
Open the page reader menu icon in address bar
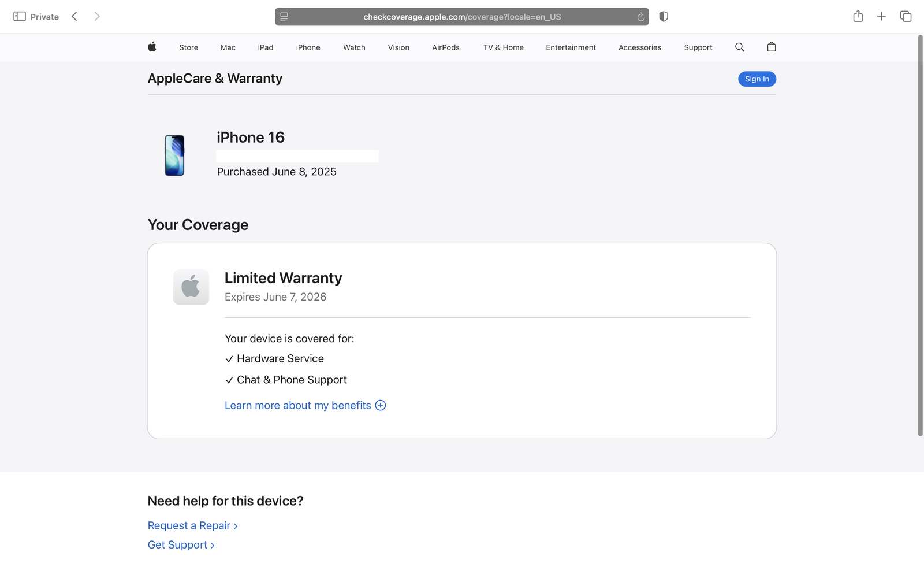pyautogui.click(x=284, y=17)
